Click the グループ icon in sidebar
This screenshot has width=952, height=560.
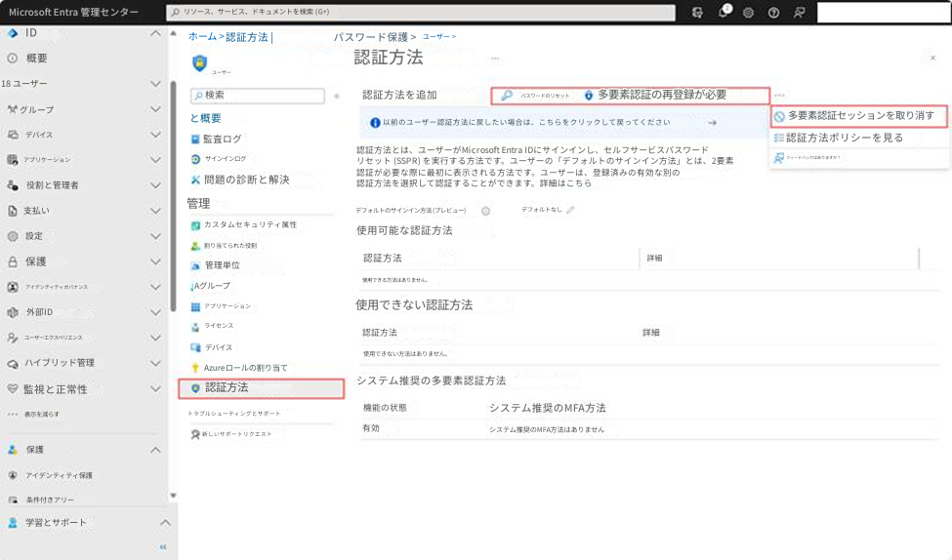coord(12,109)
